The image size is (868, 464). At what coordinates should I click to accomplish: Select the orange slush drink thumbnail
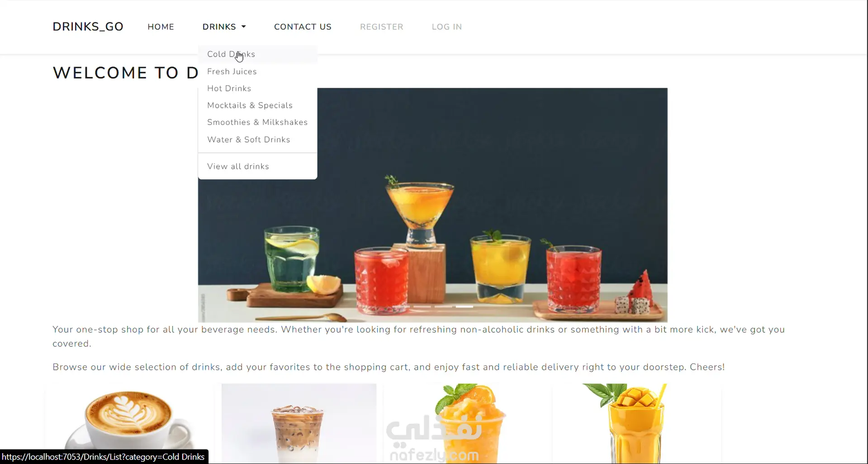pos(468,423)
